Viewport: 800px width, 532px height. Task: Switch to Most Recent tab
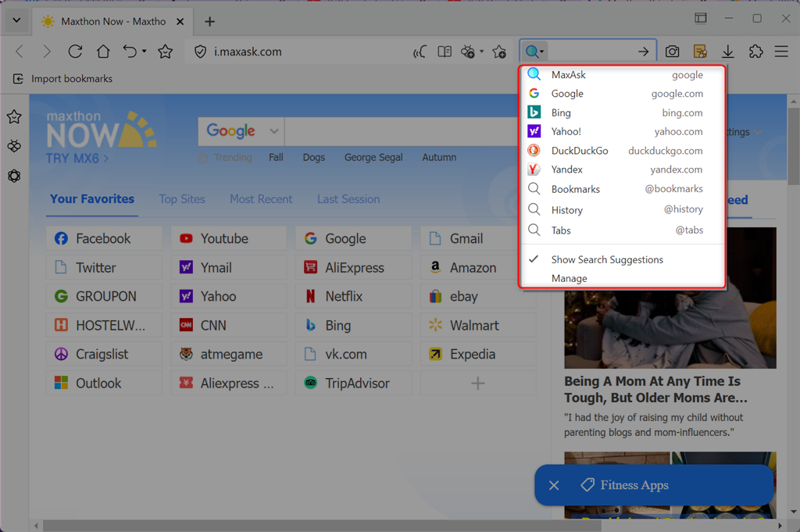[x=261, y=199]
